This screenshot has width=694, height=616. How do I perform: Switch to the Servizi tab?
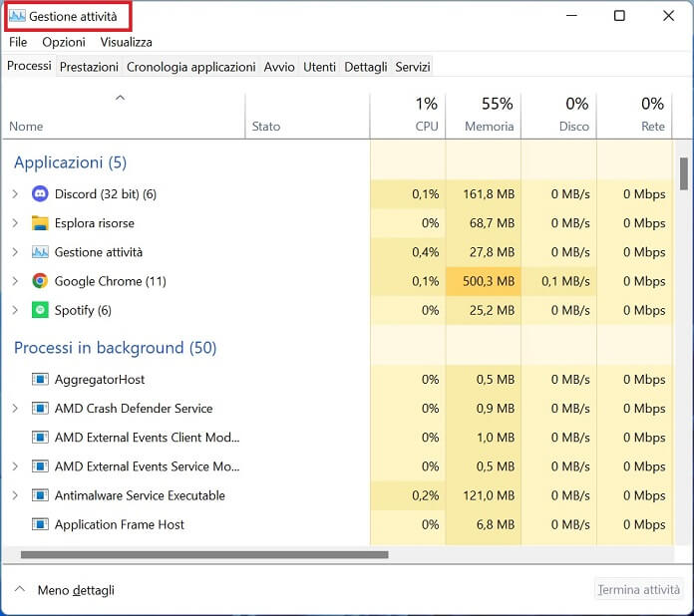point(413,67)
